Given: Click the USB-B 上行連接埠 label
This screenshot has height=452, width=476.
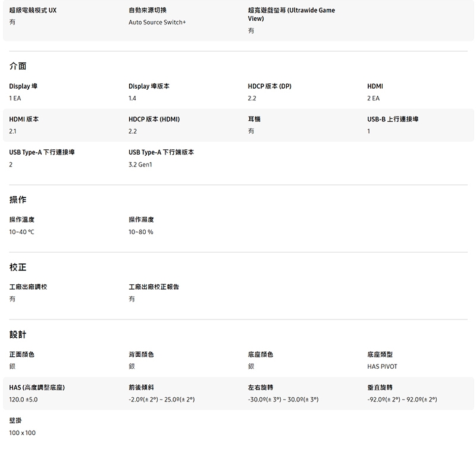Looking at the screenshot, I should click(393, 120).
